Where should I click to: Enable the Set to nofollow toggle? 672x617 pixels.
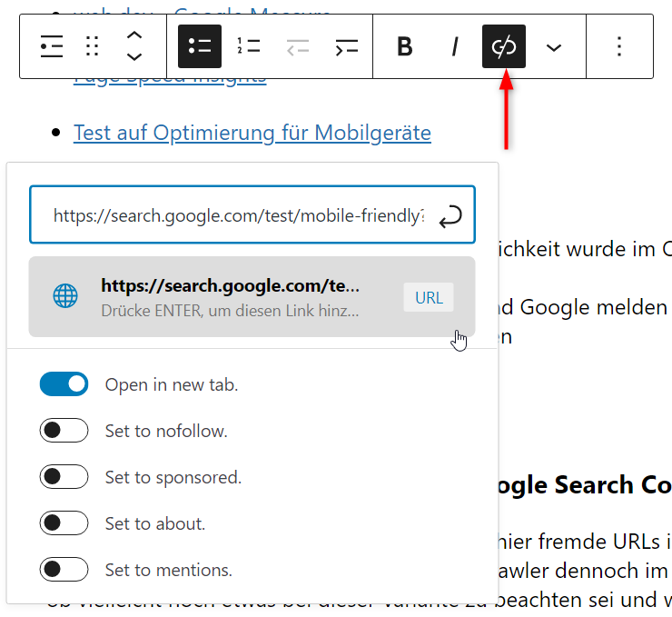coord(64,431)
